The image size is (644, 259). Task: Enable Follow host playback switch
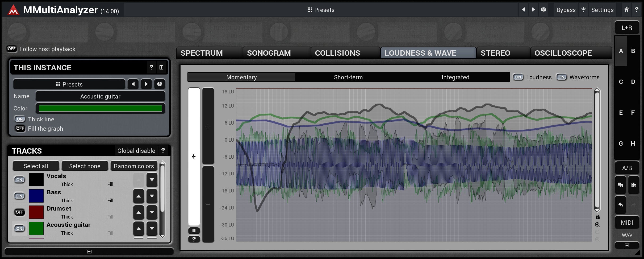coord(11,49)
